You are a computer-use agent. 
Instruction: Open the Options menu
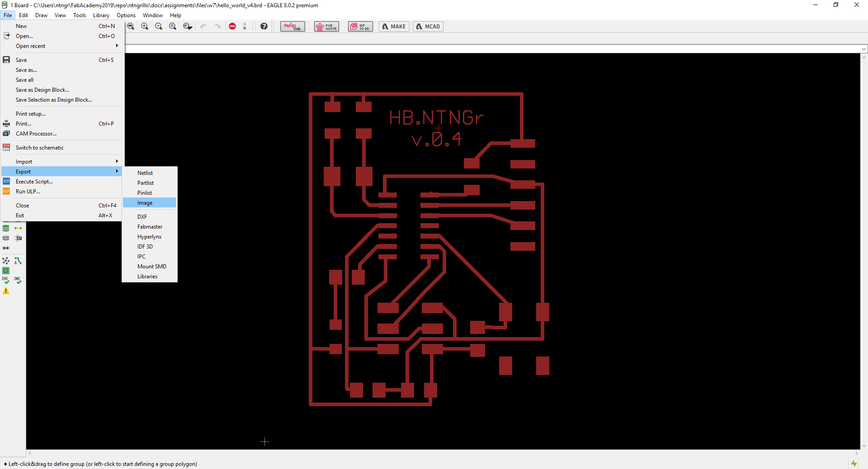coord(126,15)
